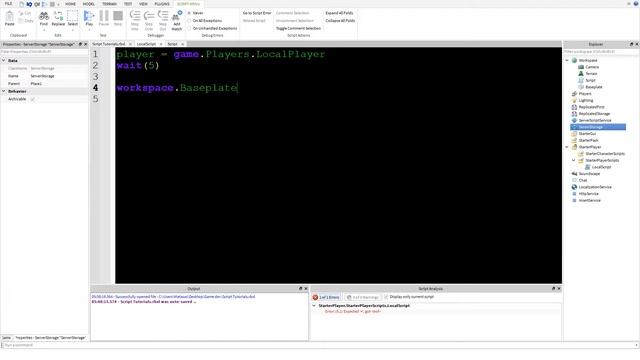This screenshot has height=360, width=640.
Task: Open the Select dropdown arrow
Action: click(72, 30)
